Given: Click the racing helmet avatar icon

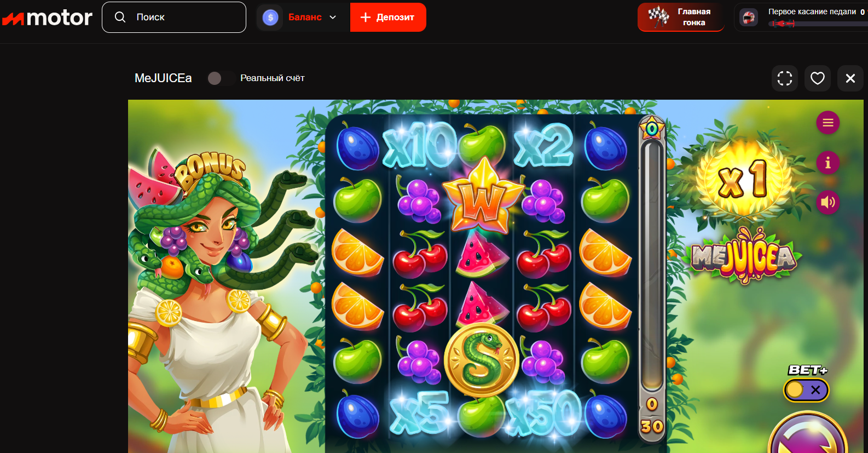Looking at the screenshot, I should pos(749,18).
